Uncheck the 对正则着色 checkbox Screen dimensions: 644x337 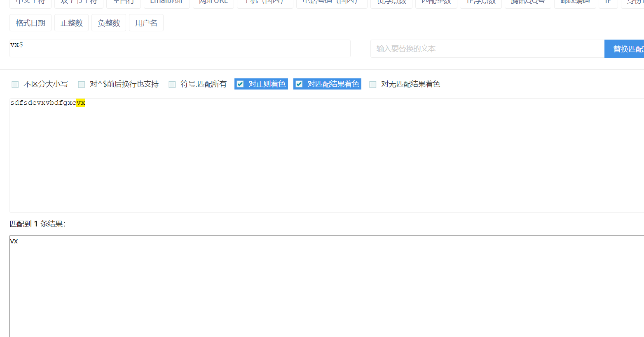pyautogui.click(x=240, y=84)
